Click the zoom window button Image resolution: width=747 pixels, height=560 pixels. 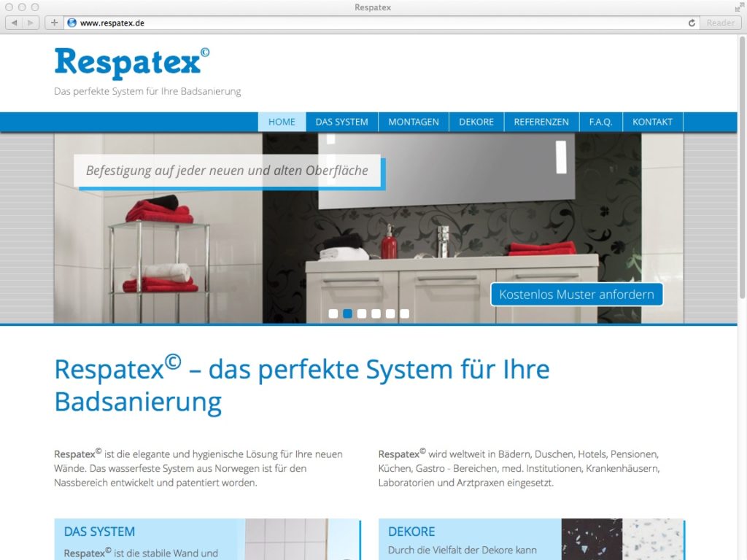point(35,7)
